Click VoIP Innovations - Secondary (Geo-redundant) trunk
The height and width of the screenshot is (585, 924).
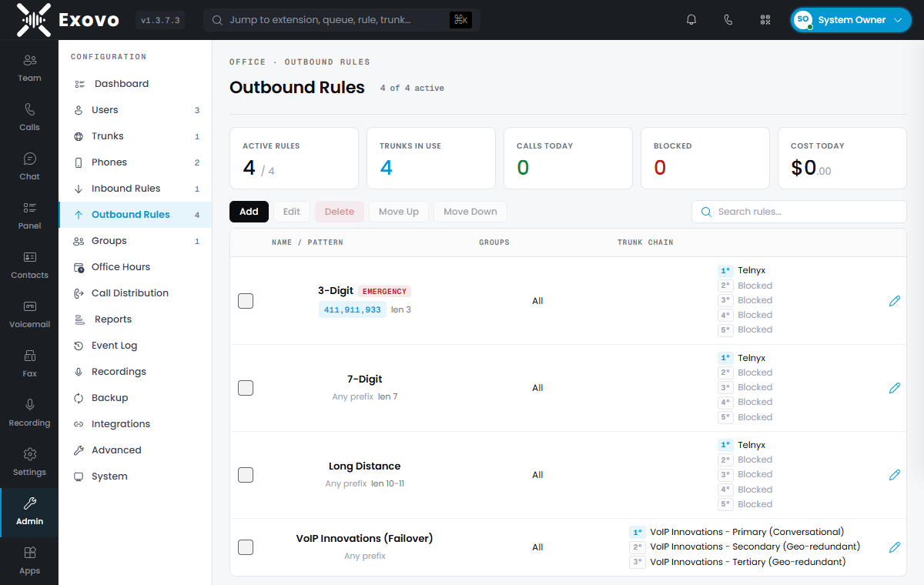click(x=755, y=547)
